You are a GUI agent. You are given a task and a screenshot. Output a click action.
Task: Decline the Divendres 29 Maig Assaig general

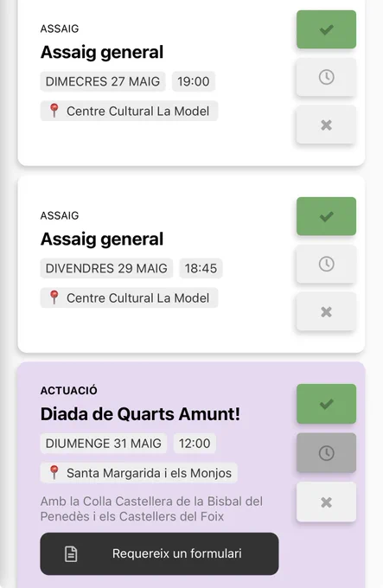point(326,311)
